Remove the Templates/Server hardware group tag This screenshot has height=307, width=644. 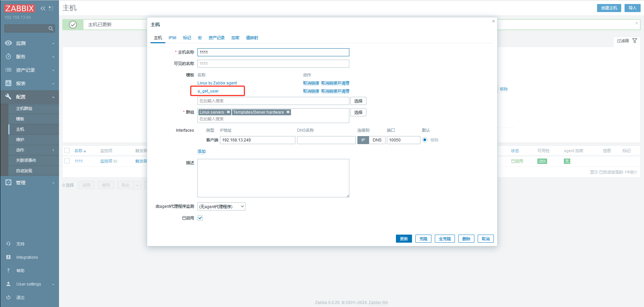tap(288, 112)
